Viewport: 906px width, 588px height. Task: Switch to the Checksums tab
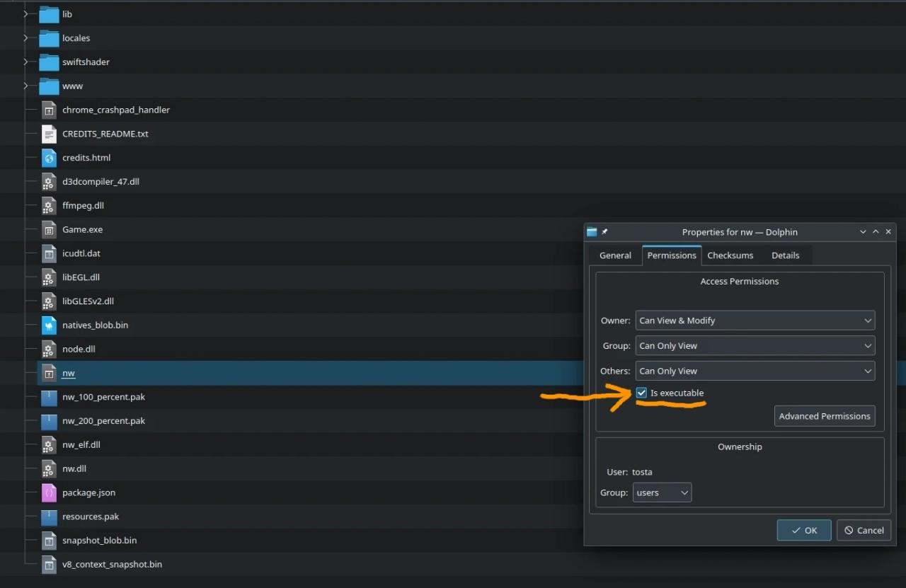[x=730, y=255]
